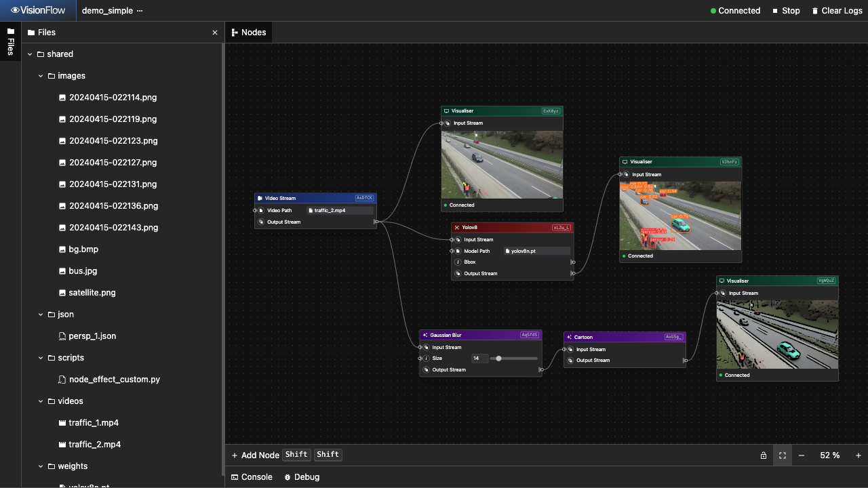Select file 20240415-022131.png
This screenshot has width=868, height=488.
(108, 184)
